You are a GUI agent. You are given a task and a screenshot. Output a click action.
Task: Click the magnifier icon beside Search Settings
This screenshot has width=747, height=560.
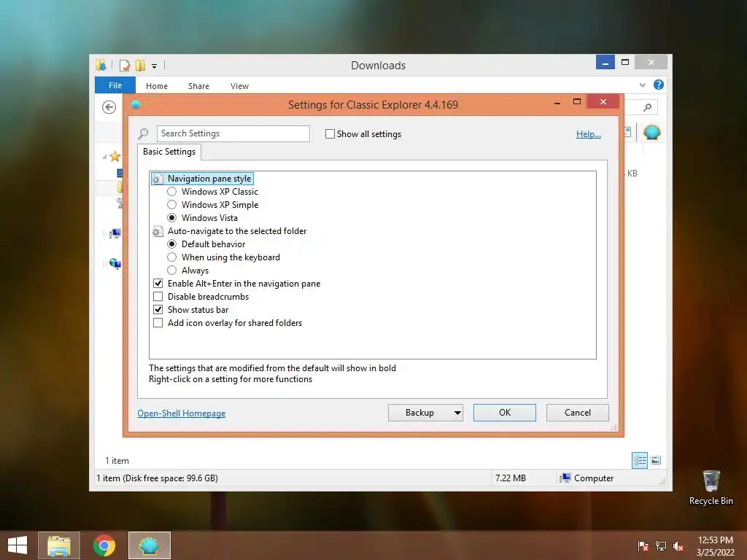click(x=143, y=134)
